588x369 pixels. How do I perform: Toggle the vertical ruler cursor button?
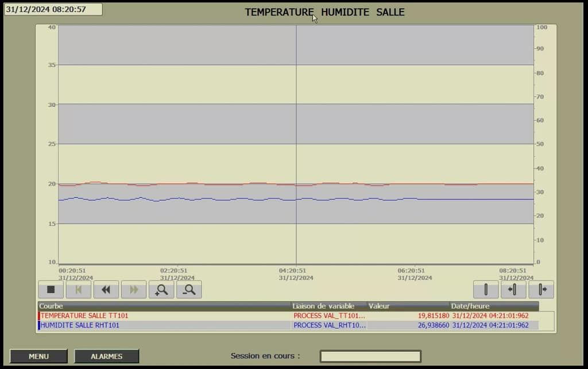coord(486,290)
